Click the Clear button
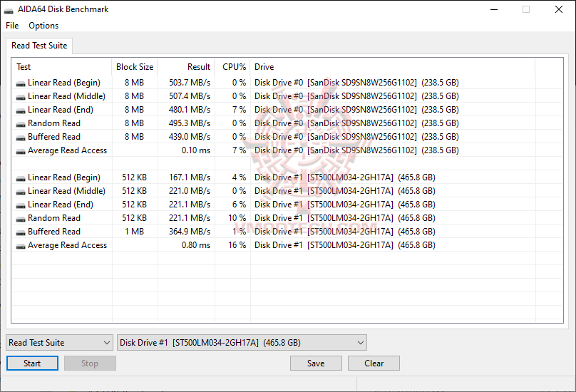This screenshot has width=576, height=392. pyautogui.click(x=374, y=363)
